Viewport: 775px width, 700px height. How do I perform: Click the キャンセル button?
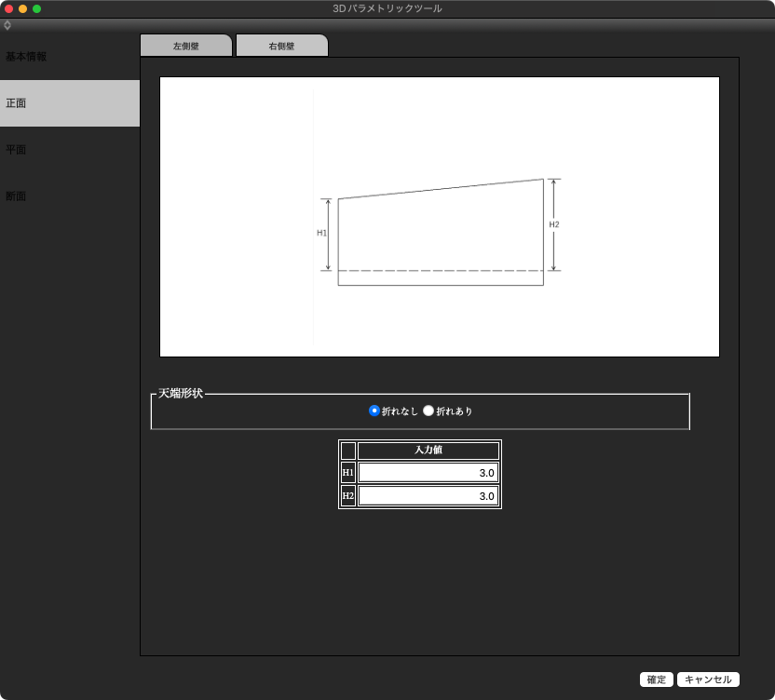[708, 680]
